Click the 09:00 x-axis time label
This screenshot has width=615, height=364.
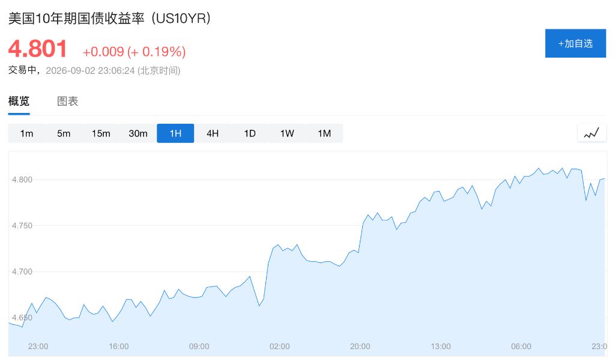pyautogui.click(x=199, y=347)
